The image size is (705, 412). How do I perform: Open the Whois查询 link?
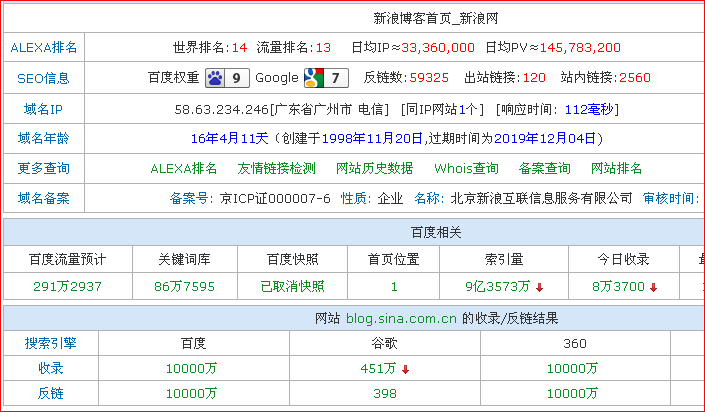pos(466,169)
